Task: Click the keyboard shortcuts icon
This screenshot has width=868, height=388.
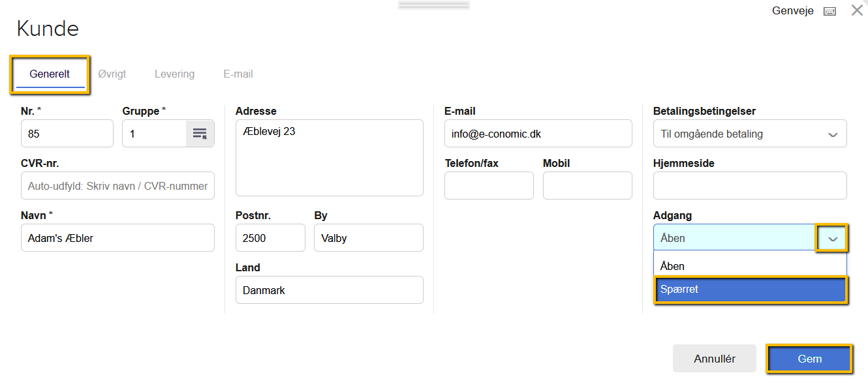Action: click(x=829, y=11)
